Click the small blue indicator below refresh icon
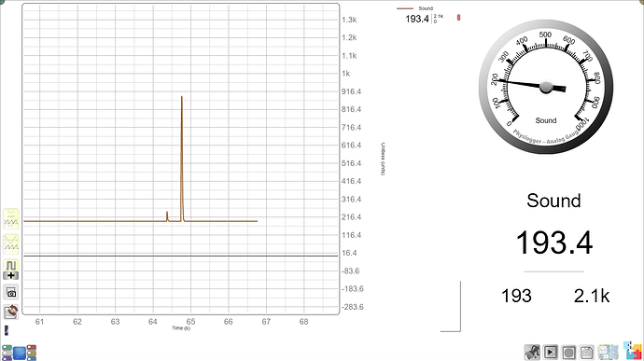Screen dimensions: 644x361 pos(7,330)
